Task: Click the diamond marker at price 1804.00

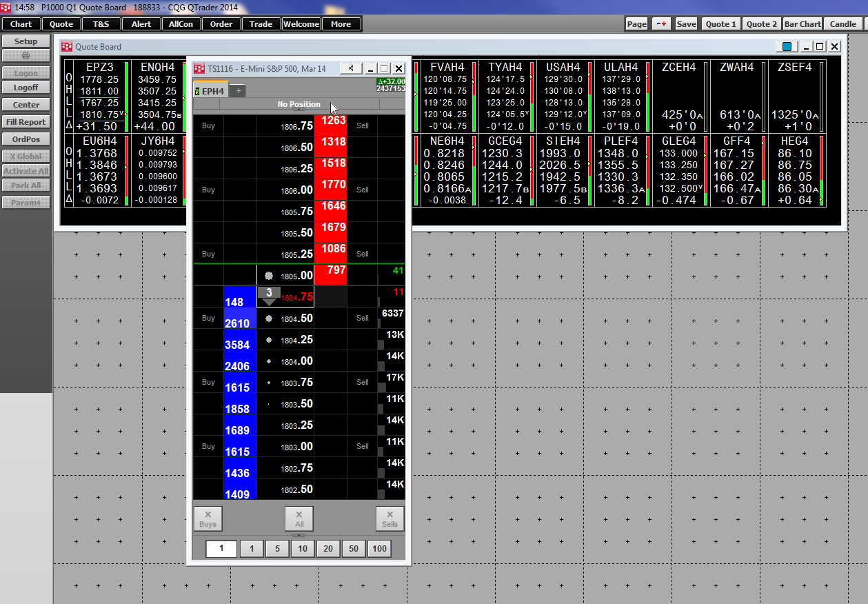Action: click(x=268, y=361)
